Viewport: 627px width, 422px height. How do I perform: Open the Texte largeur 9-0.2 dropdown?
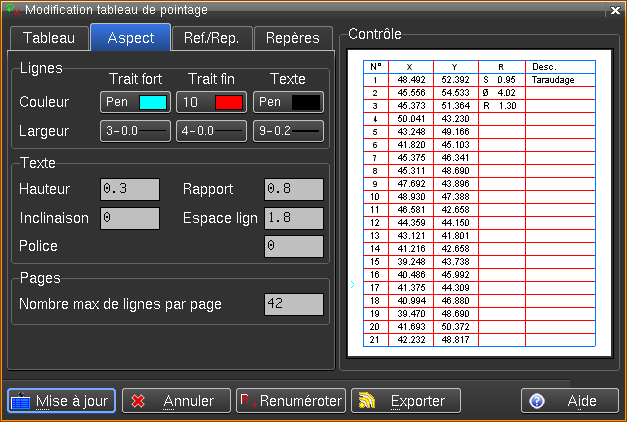pos(288,130)
